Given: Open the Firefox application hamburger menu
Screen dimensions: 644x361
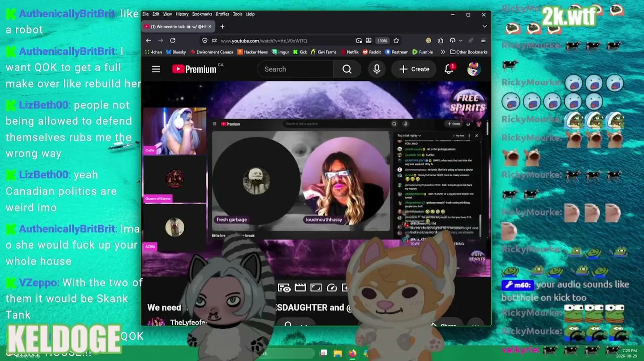Looking at the screenshot, I should (483, 41).
